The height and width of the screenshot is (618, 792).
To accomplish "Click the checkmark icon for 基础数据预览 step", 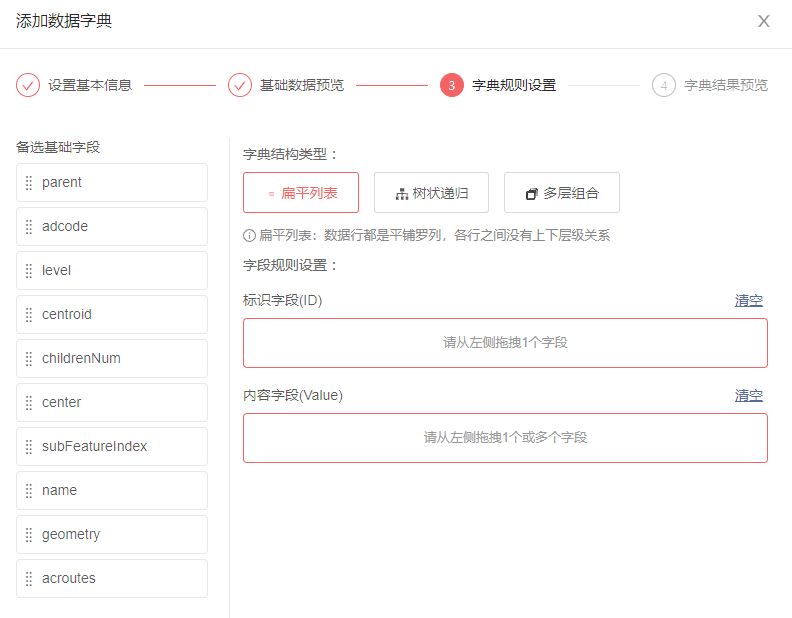I will pos(240,85).
